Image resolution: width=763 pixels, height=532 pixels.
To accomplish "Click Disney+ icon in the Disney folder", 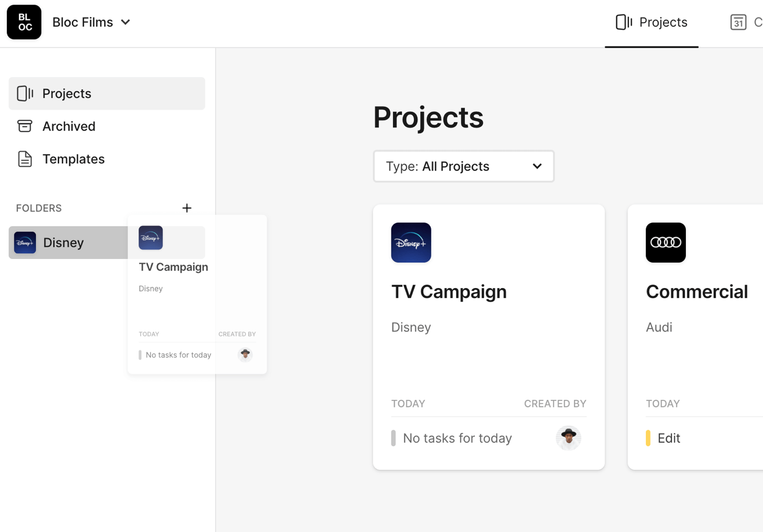I will coord(25,243).
